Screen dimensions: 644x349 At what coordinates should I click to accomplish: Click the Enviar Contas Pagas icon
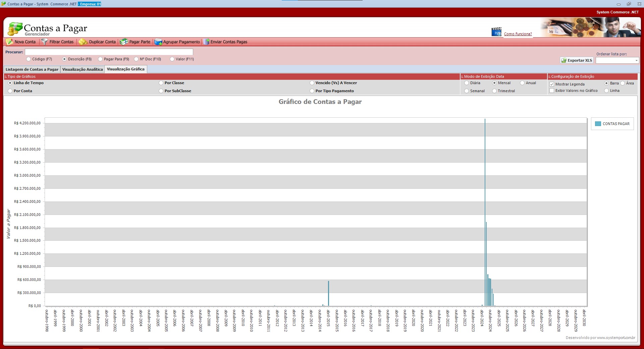[x=206, y=42]
